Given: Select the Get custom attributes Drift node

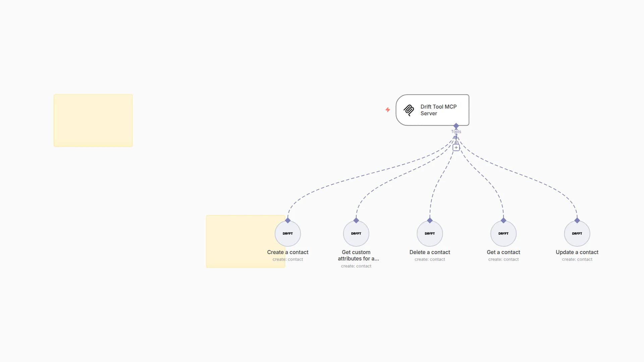Looking at the screenshot, I should [x=356, y=234].
